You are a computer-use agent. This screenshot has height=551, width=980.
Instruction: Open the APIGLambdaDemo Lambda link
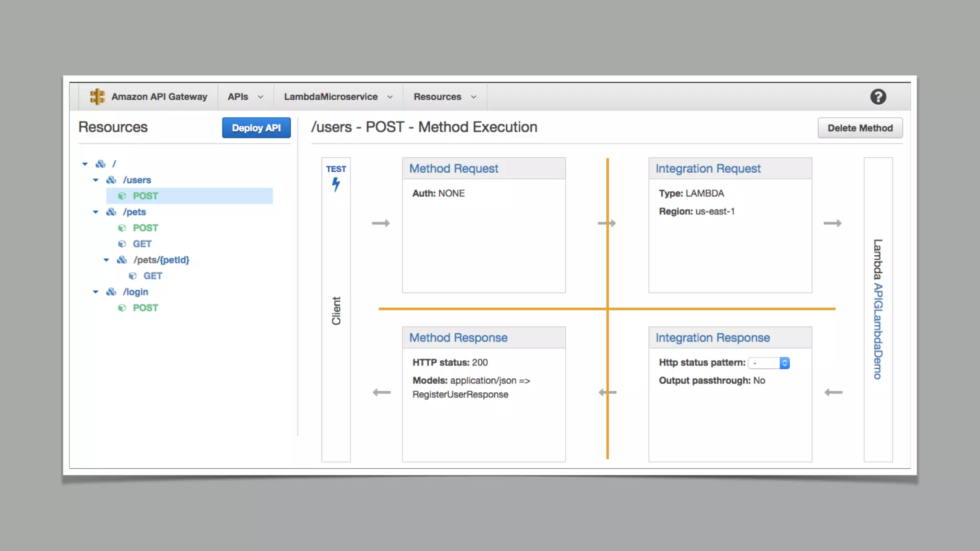point(878,331)
